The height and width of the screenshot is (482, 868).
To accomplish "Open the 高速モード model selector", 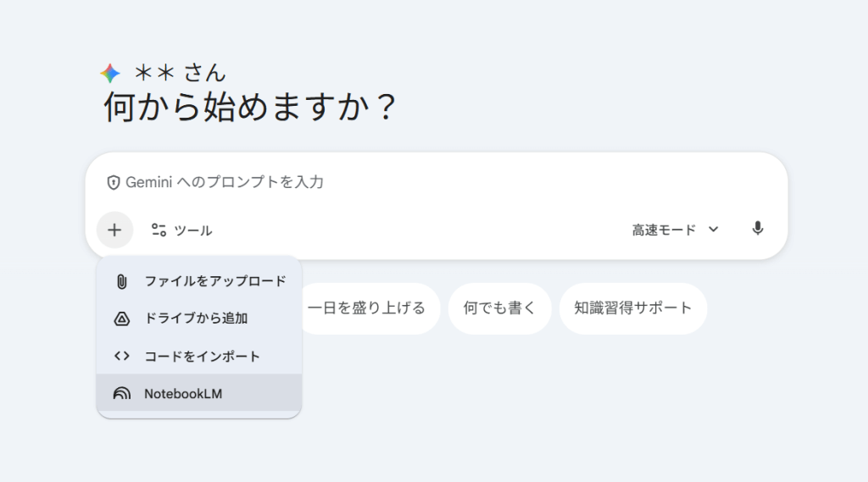I will 664,230.
